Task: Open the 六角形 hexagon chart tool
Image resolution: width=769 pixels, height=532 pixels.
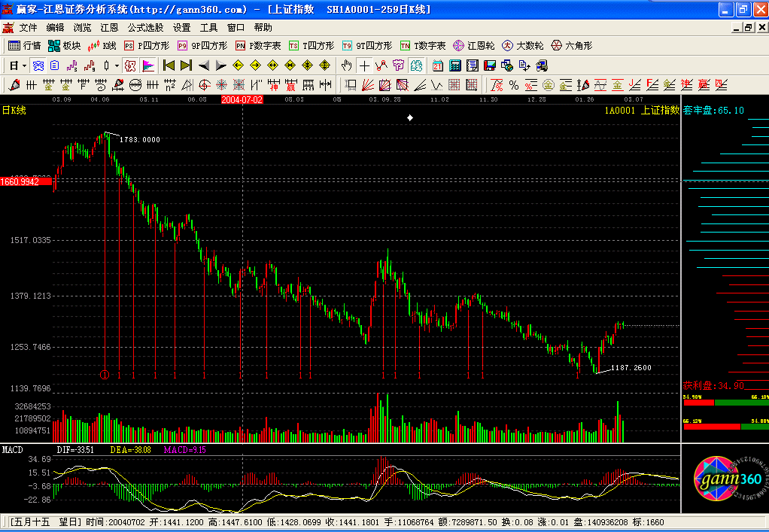Action: tap(572, 46)
